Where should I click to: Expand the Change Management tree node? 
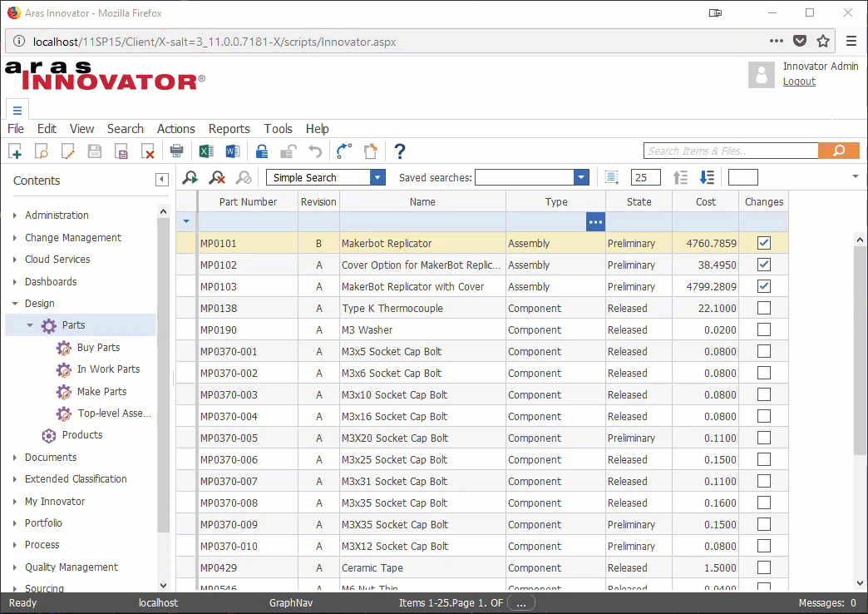click(15, 238)
